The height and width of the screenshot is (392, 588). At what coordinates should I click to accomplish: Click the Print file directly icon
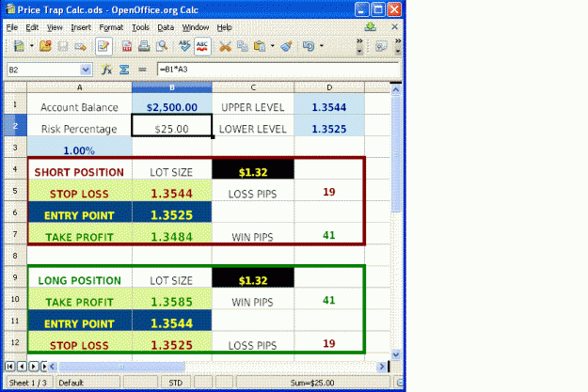pos(144,46)
